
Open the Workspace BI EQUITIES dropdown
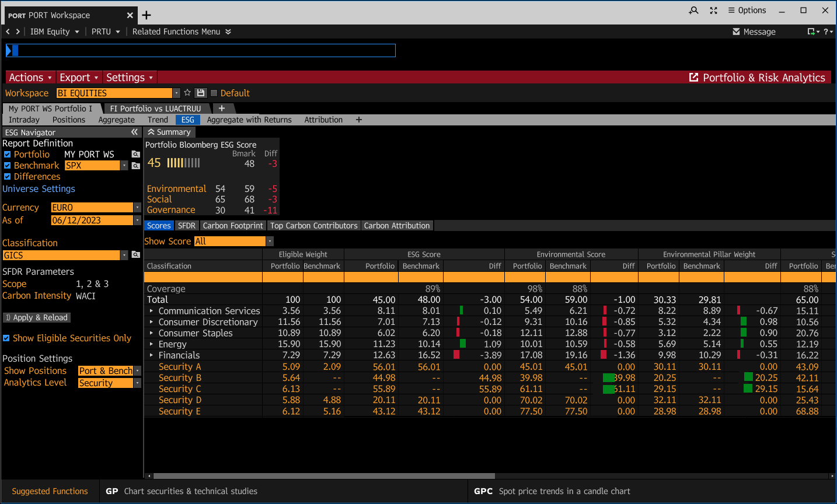point(176,93)
